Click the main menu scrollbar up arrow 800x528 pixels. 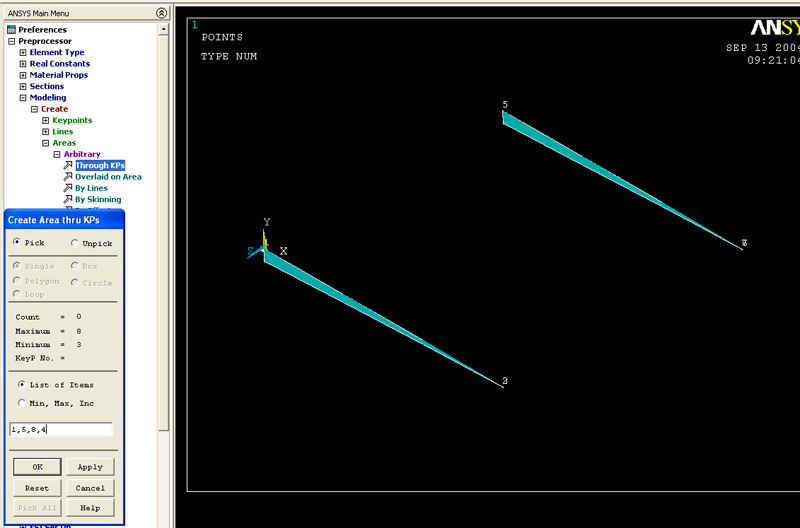[x=163, y=29]
